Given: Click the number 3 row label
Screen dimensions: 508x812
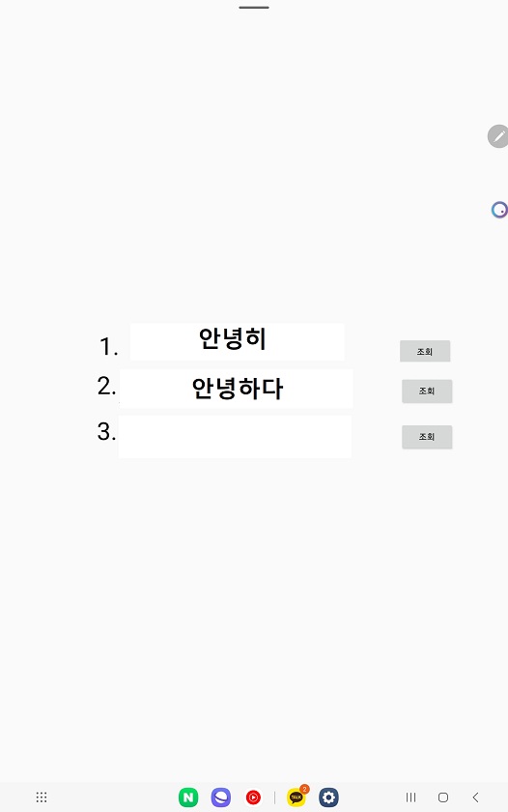Looking at the screenshot, I should tap(106, 431).
